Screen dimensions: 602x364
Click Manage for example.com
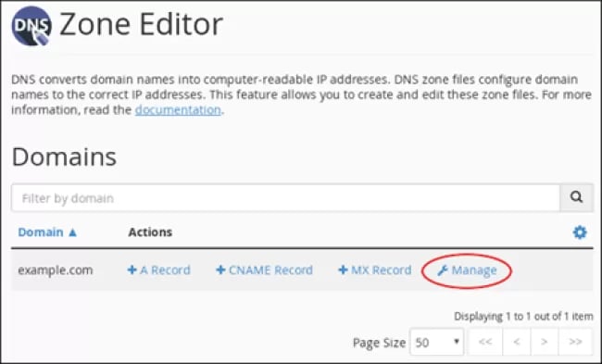[x=467, y=270]
